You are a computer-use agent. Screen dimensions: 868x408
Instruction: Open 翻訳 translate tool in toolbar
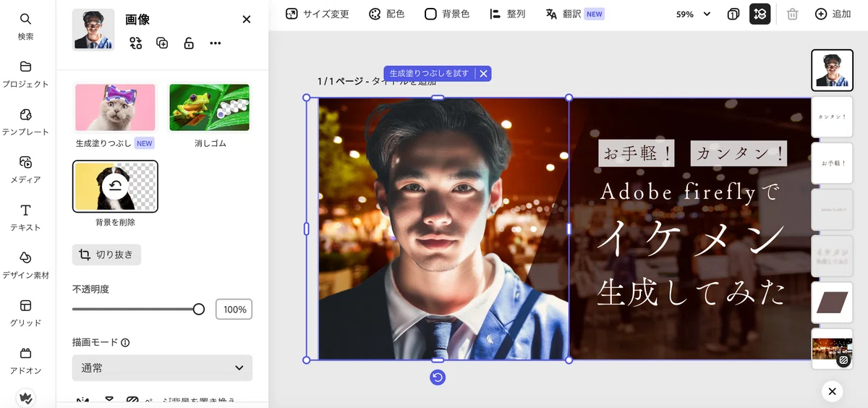click(574, 14)
